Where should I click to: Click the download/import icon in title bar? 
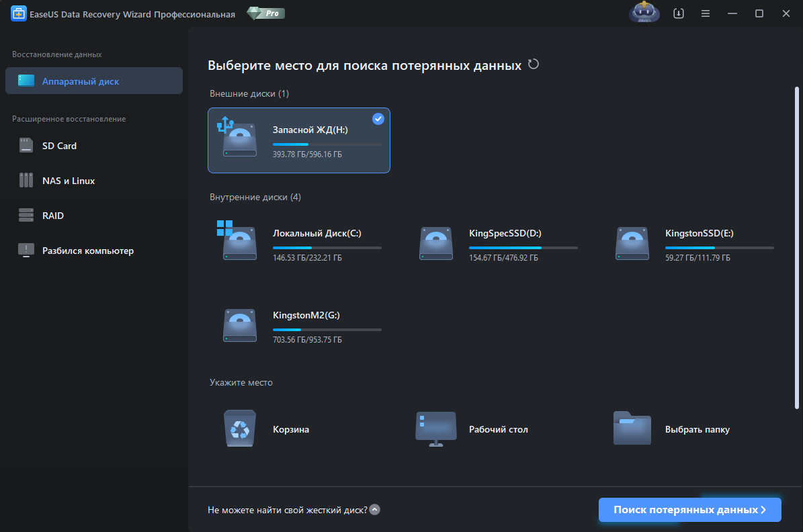[x=679, y=14]
